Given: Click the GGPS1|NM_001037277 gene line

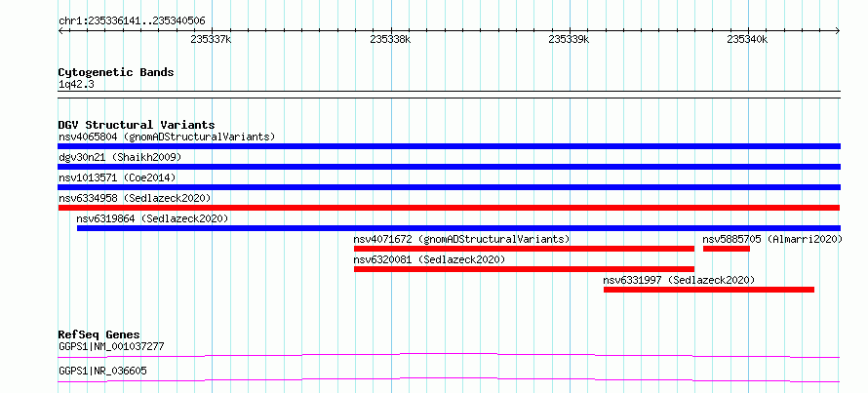Looking at the screenshot, I should [449, 355].
